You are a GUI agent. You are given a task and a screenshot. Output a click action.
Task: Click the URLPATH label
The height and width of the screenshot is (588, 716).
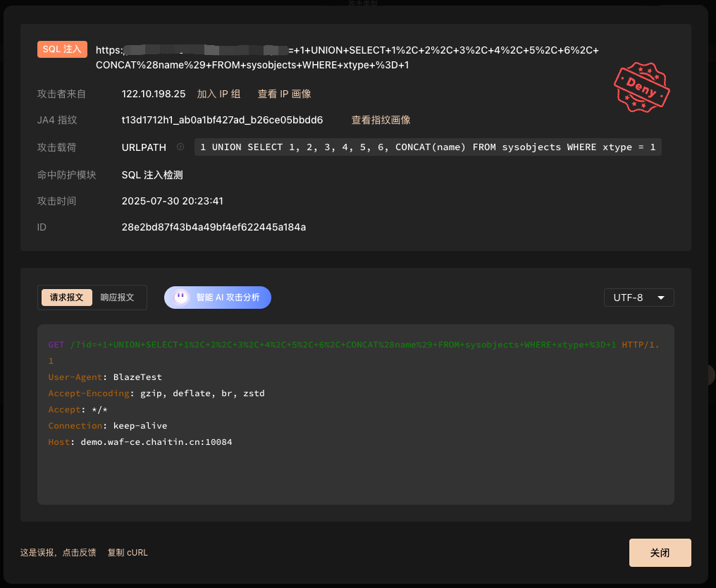click(144, 147)
